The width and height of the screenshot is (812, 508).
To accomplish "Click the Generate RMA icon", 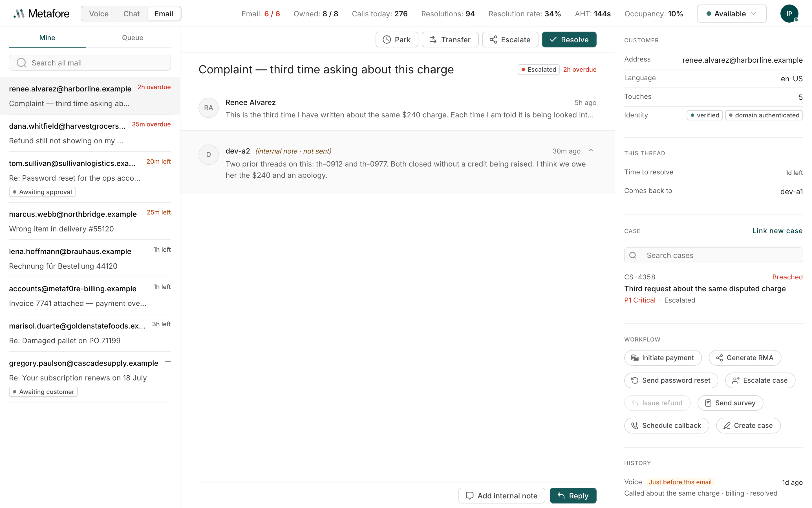I will click(x=720, y=358).
